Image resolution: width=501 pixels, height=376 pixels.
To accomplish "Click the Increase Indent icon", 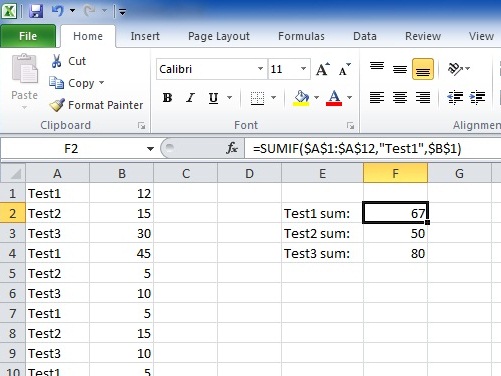I will 477,98.
